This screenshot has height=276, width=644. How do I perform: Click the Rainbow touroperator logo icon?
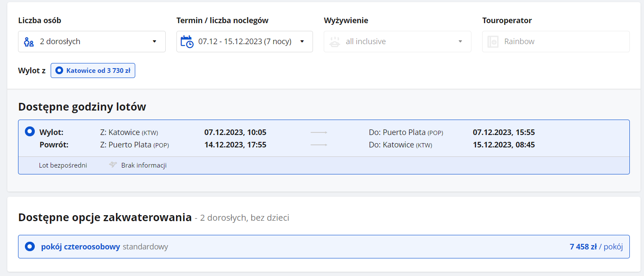[492, 42]
